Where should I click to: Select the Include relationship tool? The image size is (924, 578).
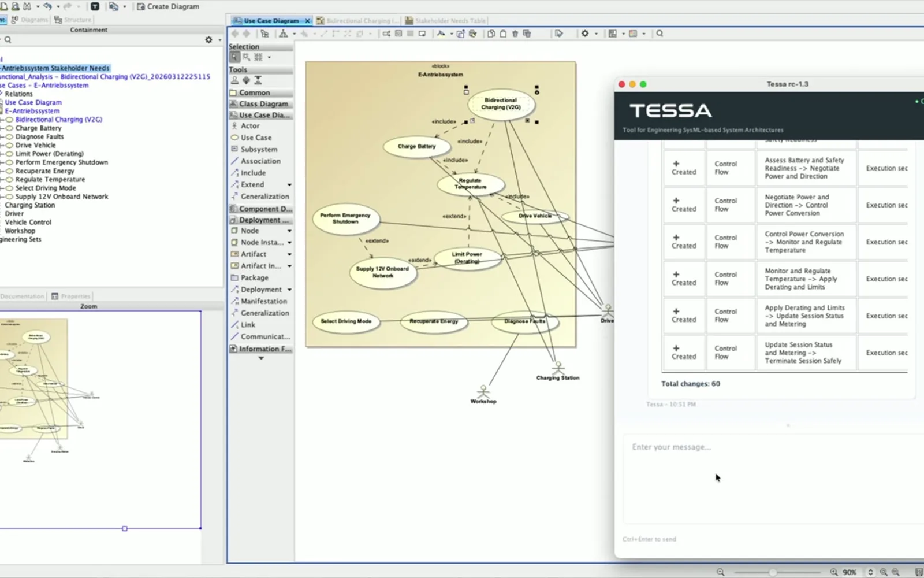pos(252,173)
